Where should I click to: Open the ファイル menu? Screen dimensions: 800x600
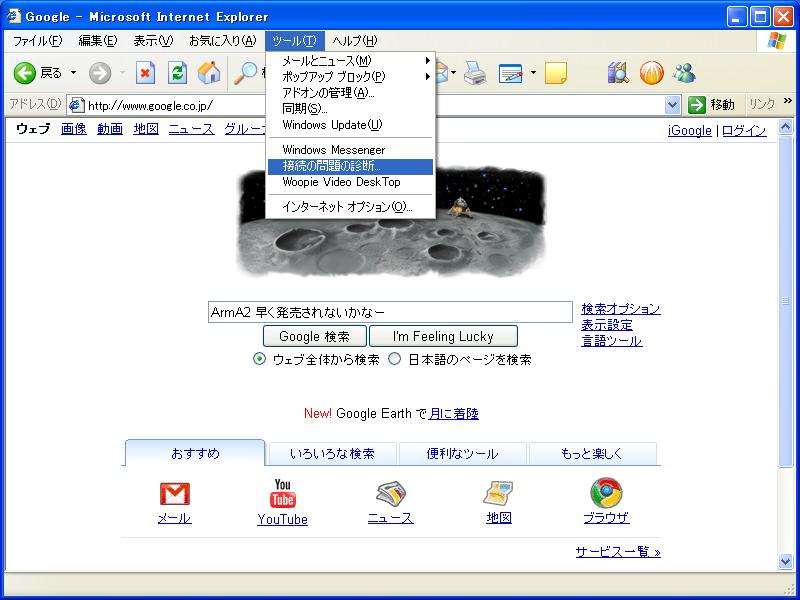pyautogui.click(x=37, y=41)
